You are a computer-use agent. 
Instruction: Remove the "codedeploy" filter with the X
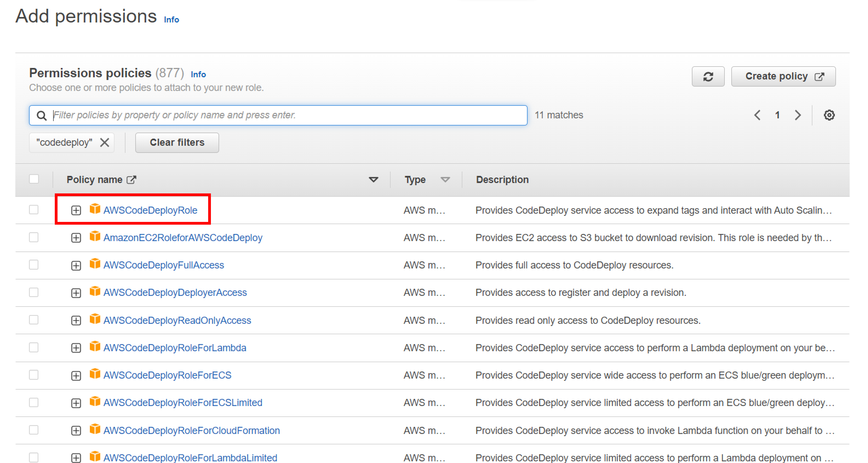[x=104, y=142]
